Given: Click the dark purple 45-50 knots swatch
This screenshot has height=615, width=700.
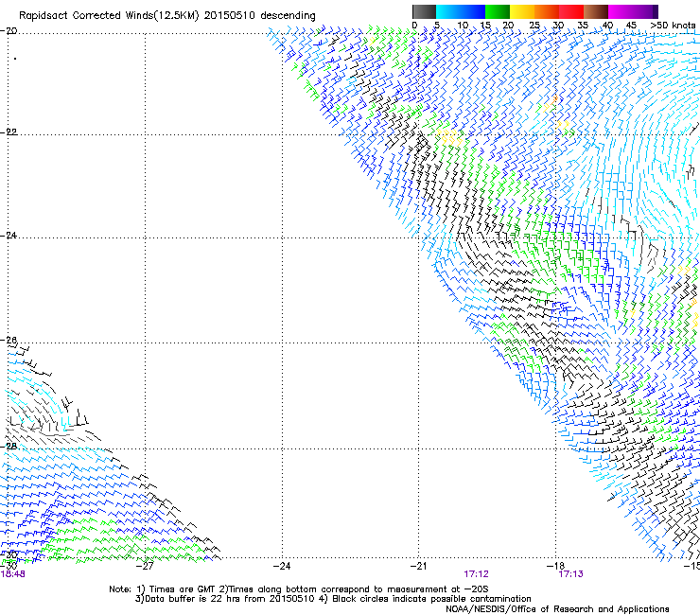Looking at the screenshot, I should [645, 11].
